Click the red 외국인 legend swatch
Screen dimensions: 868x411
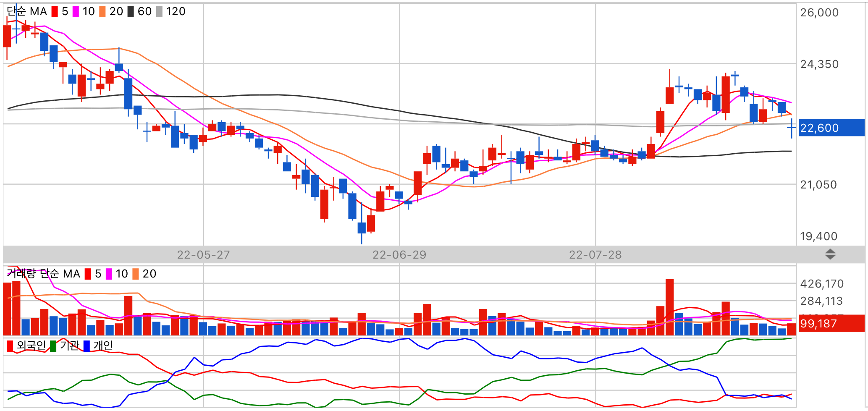click(10, 346)
